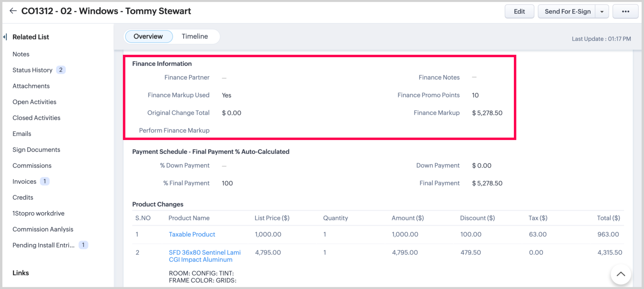This screenshot has width=644, height=289.
Task: Open the three-dots more options menu
Action: (x=625, y=11)
